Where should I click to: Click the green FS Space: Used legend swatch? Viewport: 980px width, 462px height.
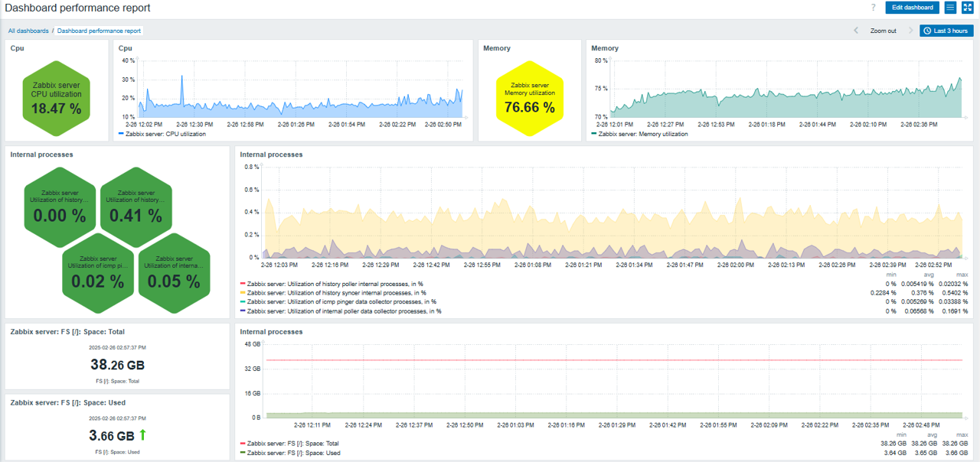(x=243, y=453)
